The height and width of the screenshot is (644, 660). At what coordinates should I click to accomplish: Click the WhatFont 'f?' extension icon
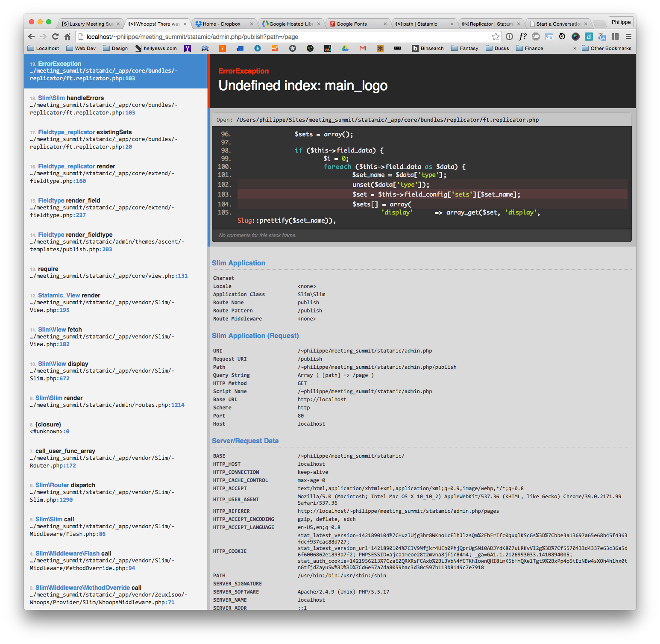pos(522,37)
